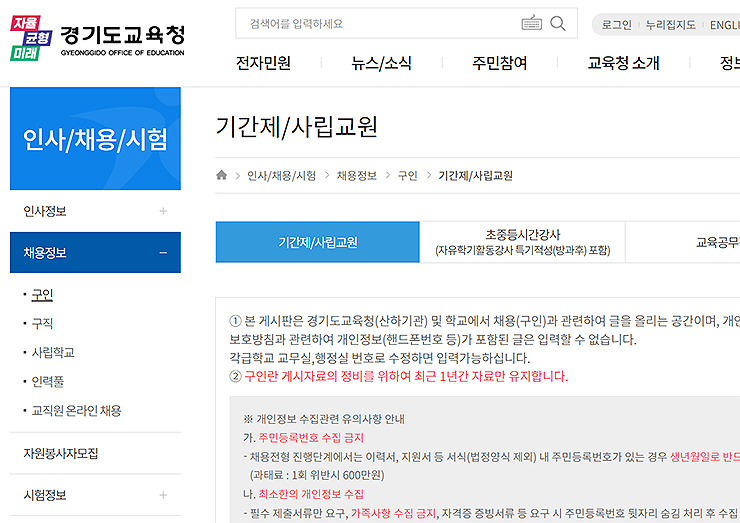Open the 전자민원 main menu
The height and width of the screenshot is (523, 740).
click(x=263, y=63)
